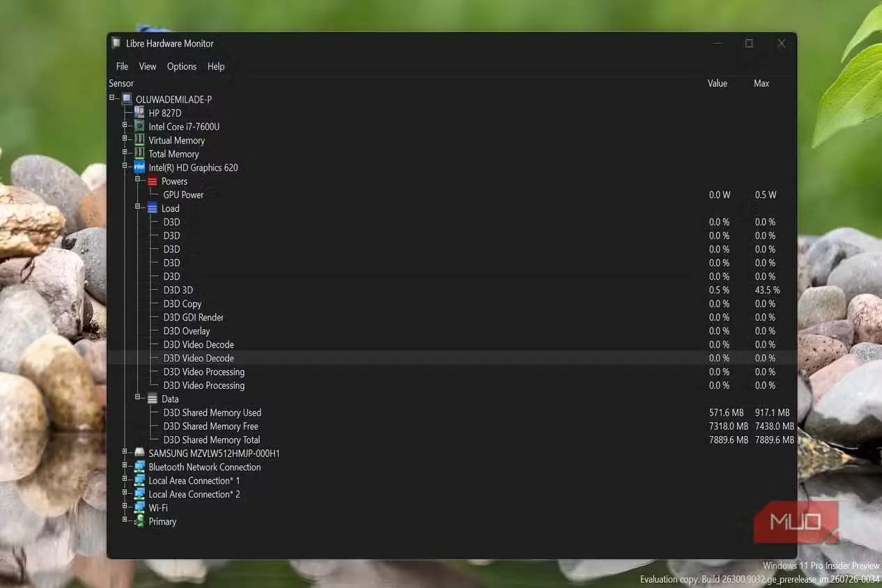Select the D3D Overlay row
Screen dimensions: 882x588
[451, 331]
